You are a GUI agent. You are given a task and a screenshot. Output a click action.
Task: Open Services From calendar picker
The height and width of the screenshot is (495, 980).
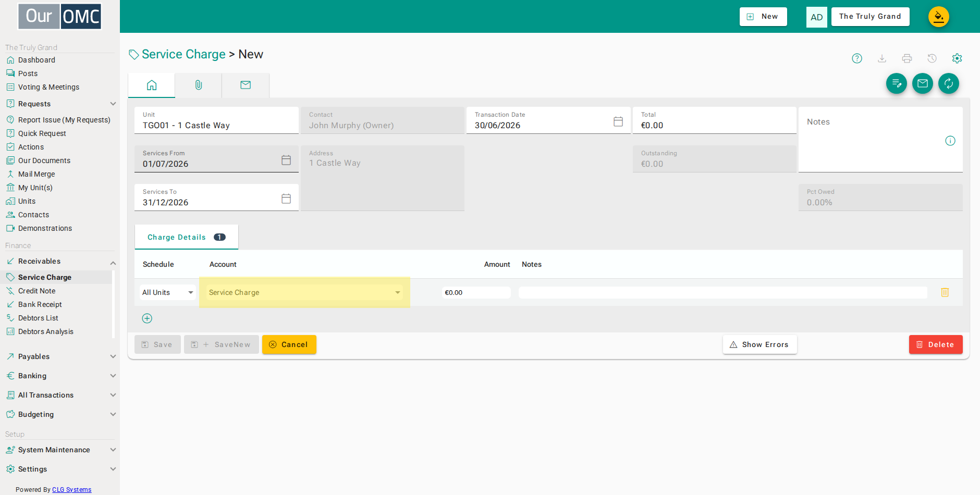(286, 160)
